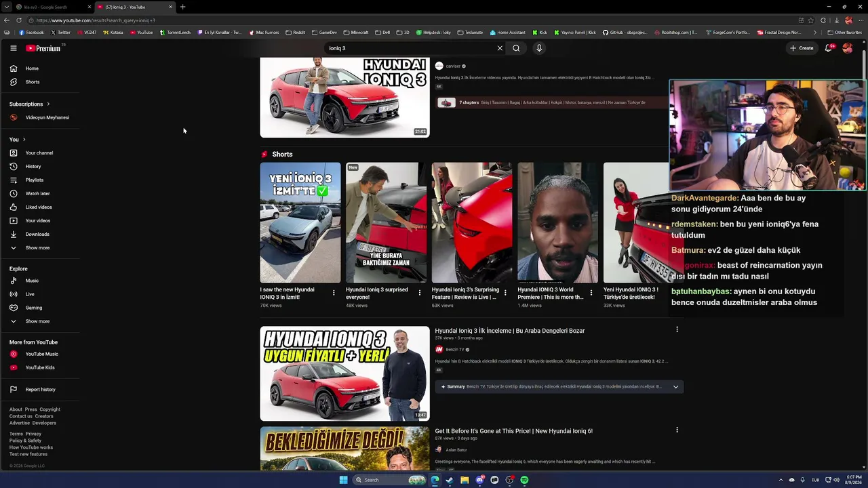The image size is (868, 488).
Task: Open the YouTube guide hamburger menu
Action: (x=13, y=48)
